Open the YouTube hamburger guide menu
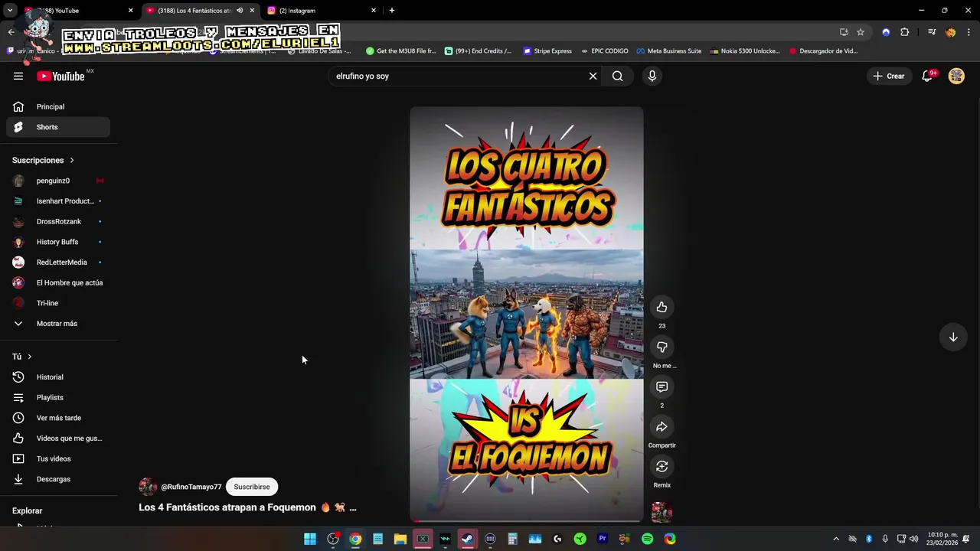Viewport: 980px width, 551px height. 18,76
